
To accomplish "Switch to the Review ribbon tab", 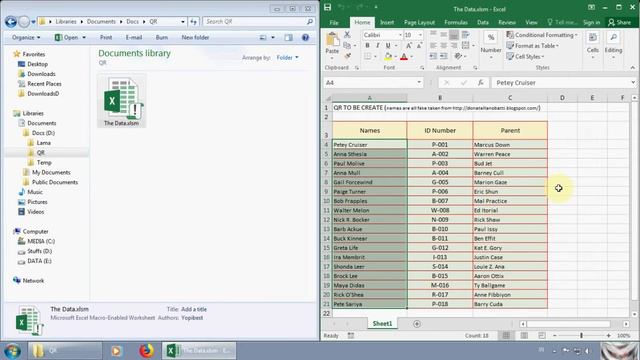I will pos(507,22).
